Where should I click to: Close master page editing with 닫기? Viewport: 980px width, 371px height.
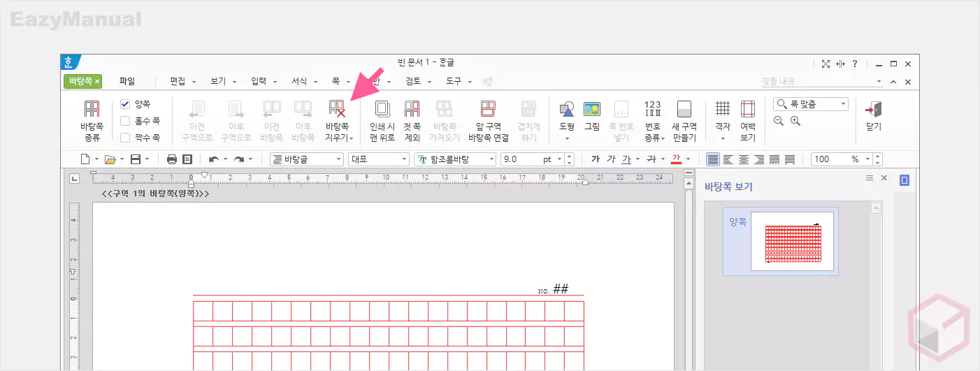(x=874, y=116)
